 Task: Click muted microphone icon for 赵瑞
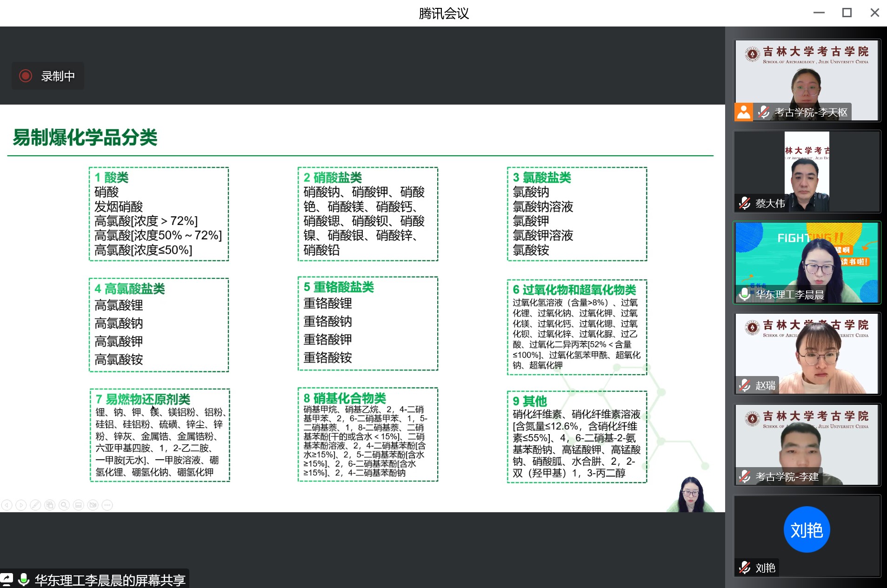[x=745, y=385]
